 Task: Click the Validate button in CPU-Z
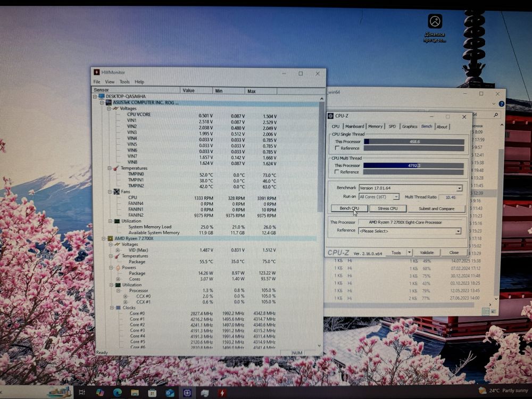(x=427, y=252)
